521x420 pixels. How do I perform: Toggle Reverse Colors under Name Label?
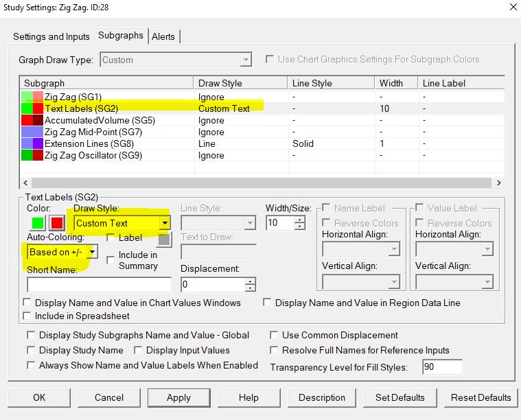(x=326, y=222)
